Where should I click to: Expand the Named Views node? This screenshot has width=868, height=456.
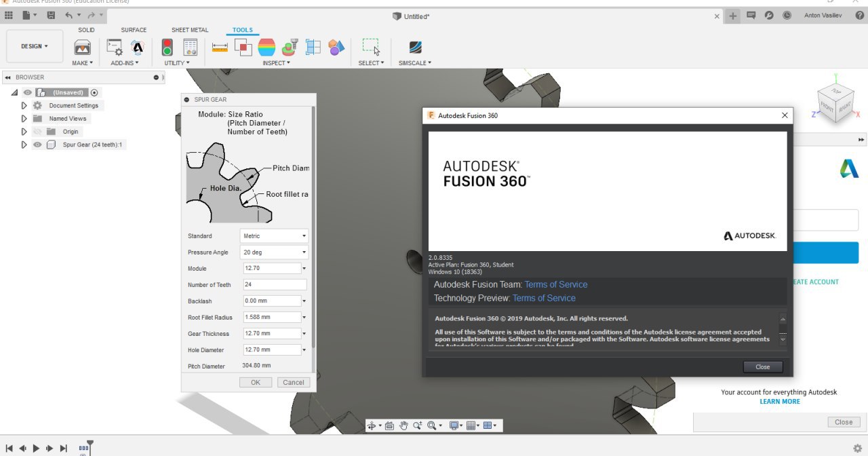click(24, 119)
